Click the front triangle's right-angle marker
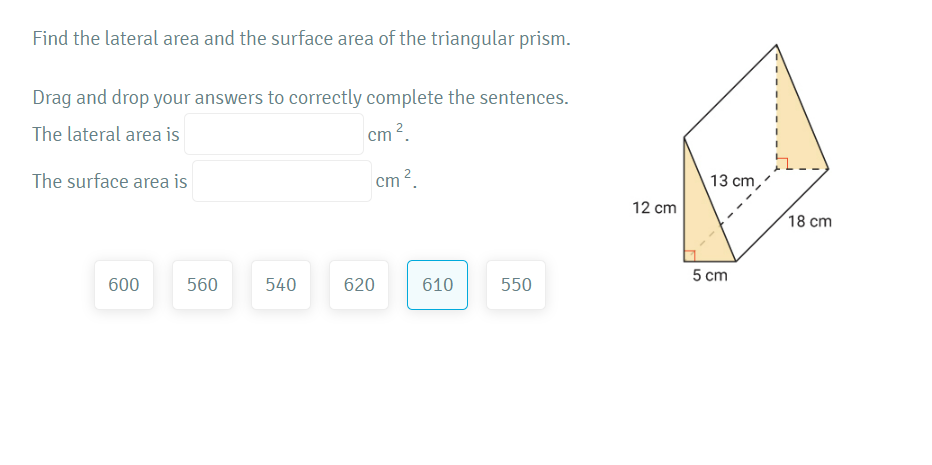The height and width of the screenshot is (465, 932). coord(689,257)
